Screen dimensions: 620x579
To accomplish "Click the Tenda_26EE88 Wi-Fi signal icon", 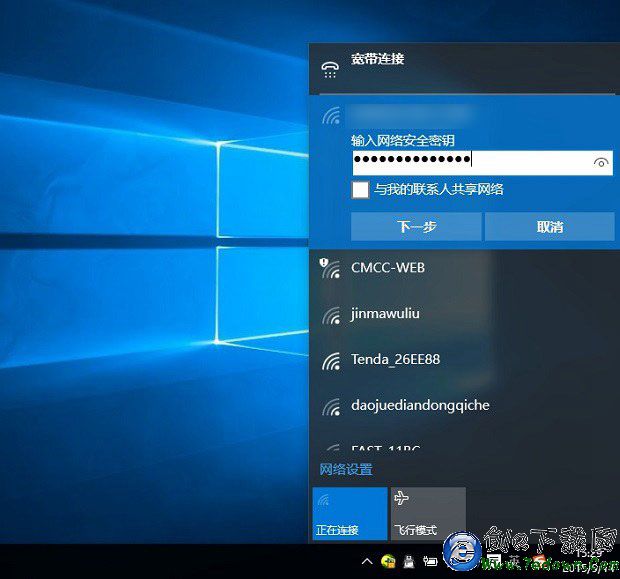I will coord(331,361).
